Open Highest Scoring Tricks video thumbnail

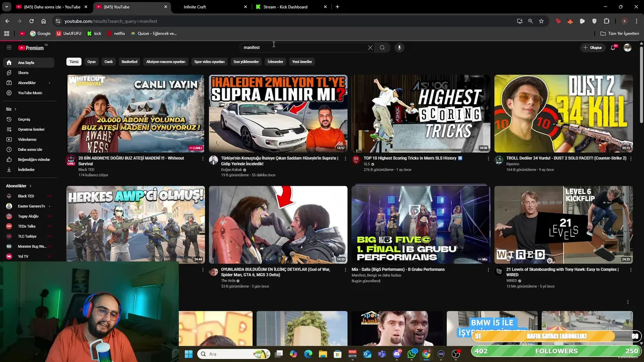[421, 114]
